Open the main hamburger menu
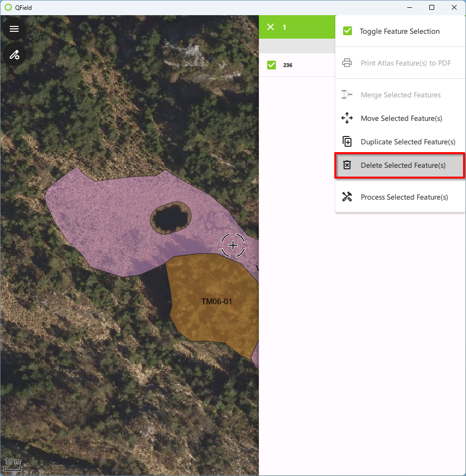 14,29
